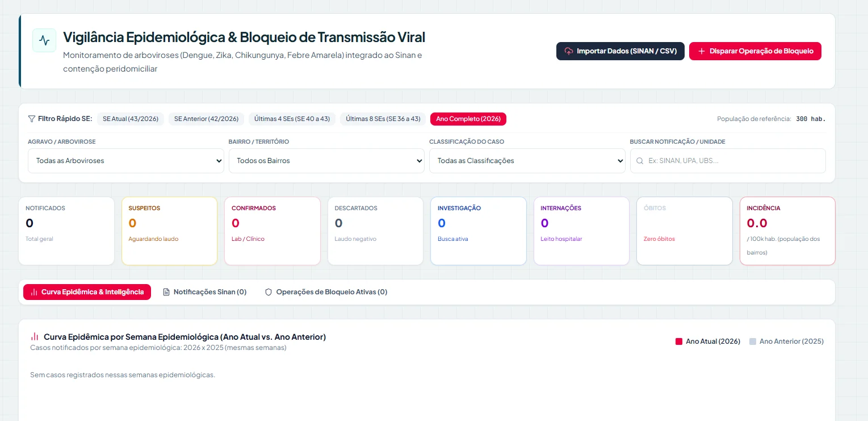Click the pulse logo icon in the header
Viewport: 868px width, 421px height.
(44, 40)
